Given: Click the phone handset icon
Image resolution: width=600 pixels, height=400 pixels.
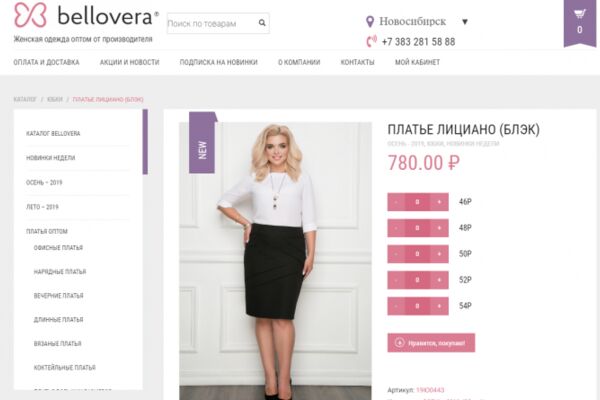Looking at the screenshot, I should pos(371,41).
